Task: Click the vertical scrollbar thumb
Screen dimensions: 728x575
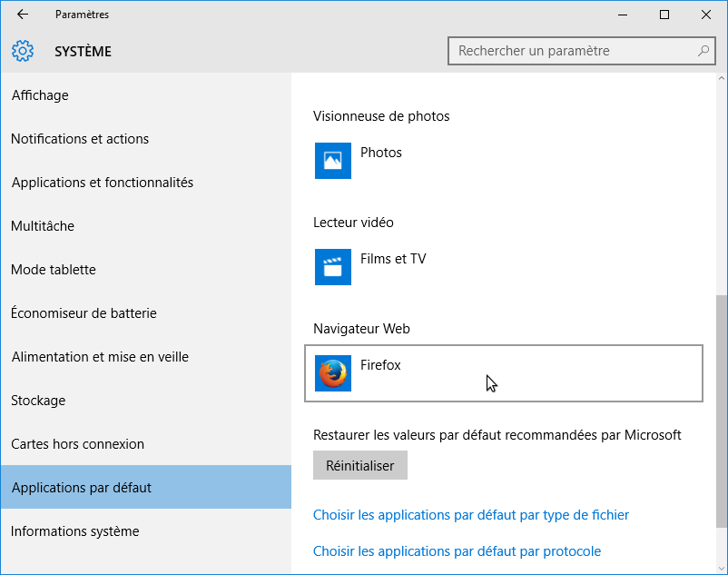Action: click(x=722, y=410)
